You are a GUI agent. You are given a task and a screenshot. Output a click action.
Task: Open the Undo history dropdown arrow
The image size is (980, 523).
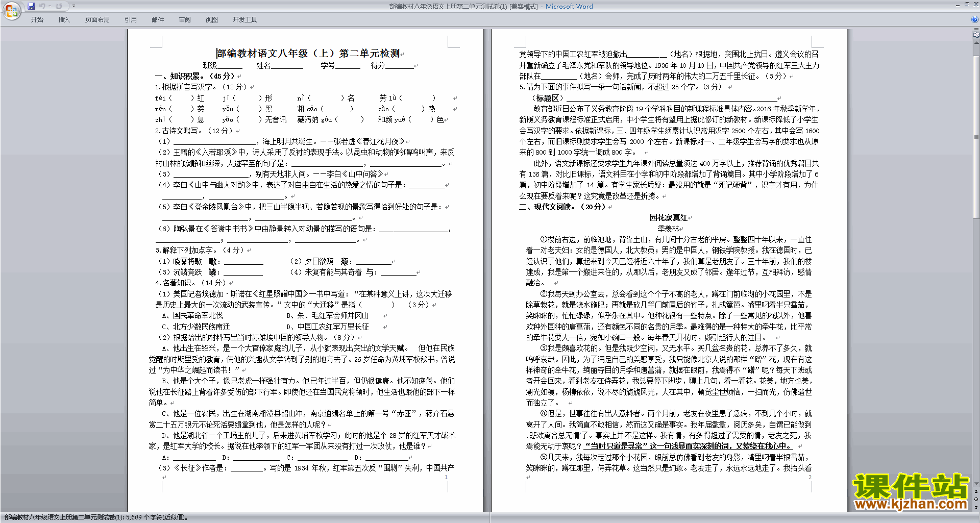(x=50, y=6)
